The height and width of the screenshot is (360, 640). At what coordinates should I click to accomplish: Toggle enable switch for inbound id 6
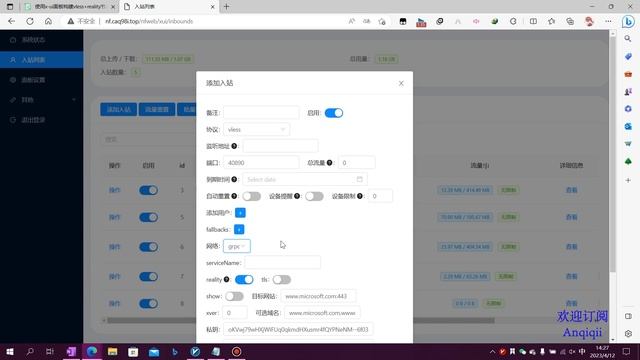pyautogui.click(x=149, y=247)
